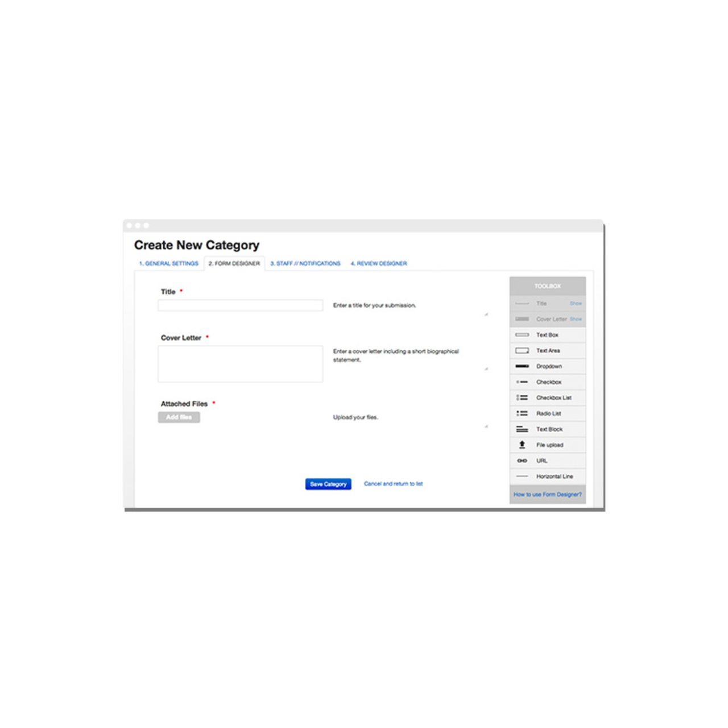The image size is (728, 728).
Task: Show the hidden Title field
Action: click(x=576, y=303)
